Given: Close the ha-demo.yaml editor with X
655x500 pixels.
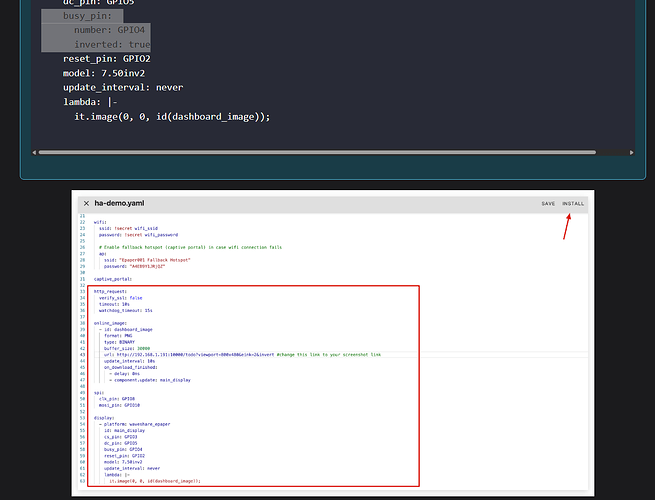Looking at the screenshot, I should (x=86, y=203).
